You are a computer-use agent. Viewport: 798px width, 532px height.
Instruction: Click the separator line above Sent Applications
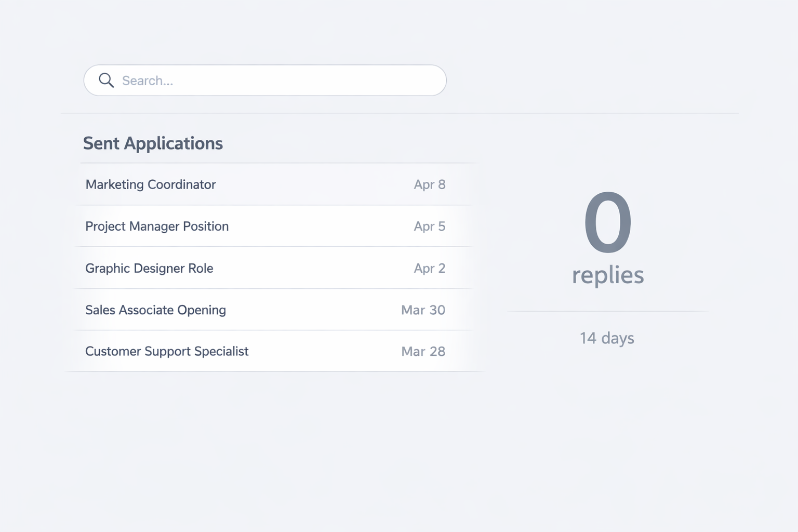[x=400, y=112]
